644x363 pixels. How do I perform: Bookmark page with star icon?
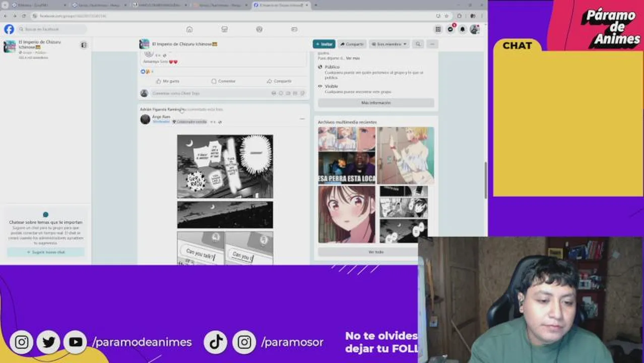point(446,16)
